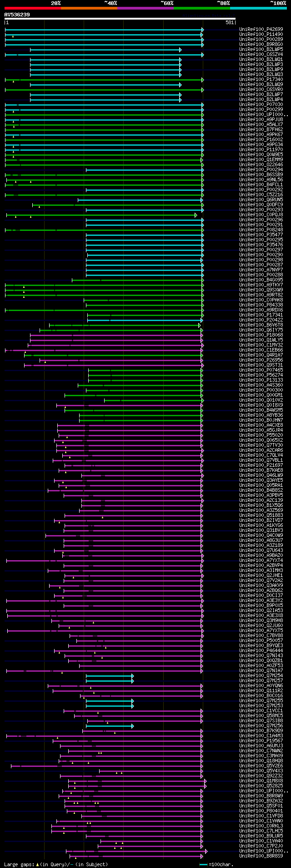
Task: Click the UniRef100_C1MV32 label
Action: coord(261,345)
